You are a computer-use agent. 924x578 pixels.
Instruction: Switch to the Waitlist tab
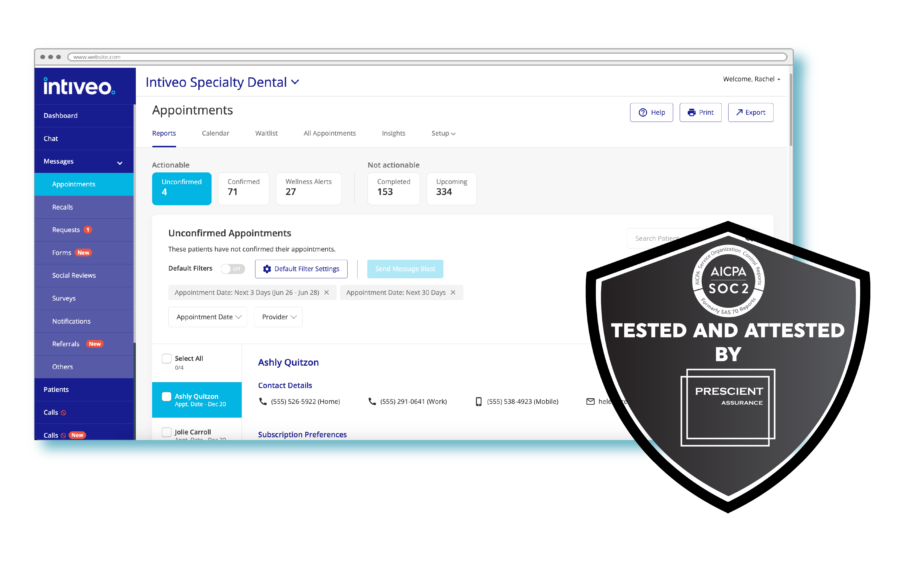[266, 133]
